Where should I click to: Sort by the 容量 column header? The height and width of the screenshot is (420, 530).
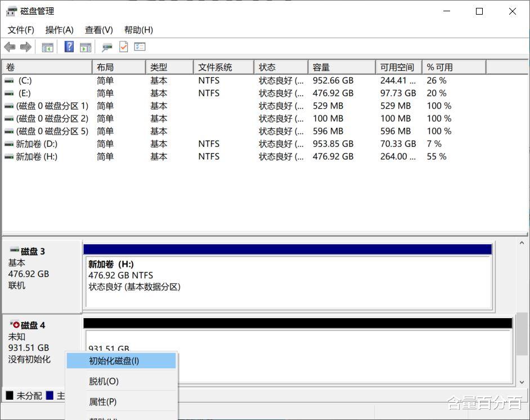pos(342,68)
